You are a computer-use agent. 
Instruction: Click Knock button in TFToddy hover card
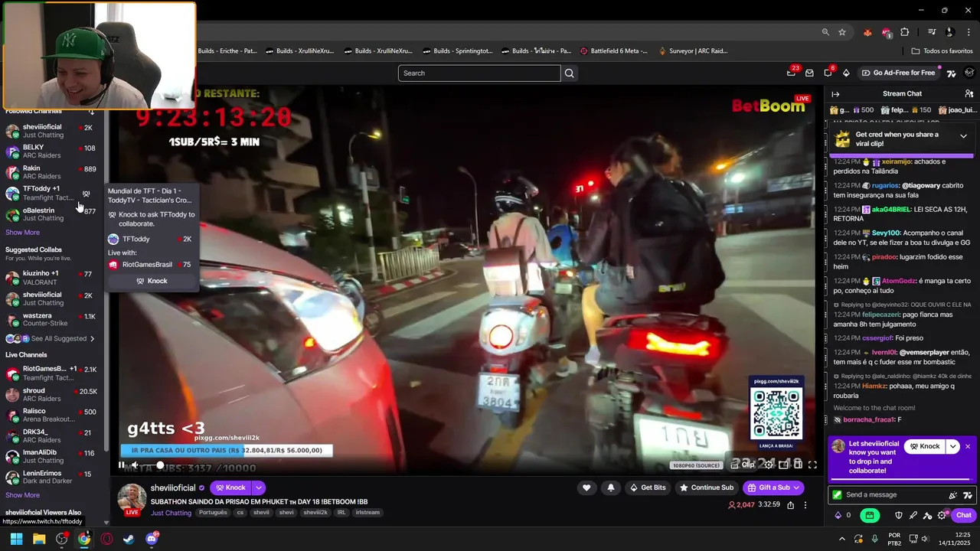[152, 281]
